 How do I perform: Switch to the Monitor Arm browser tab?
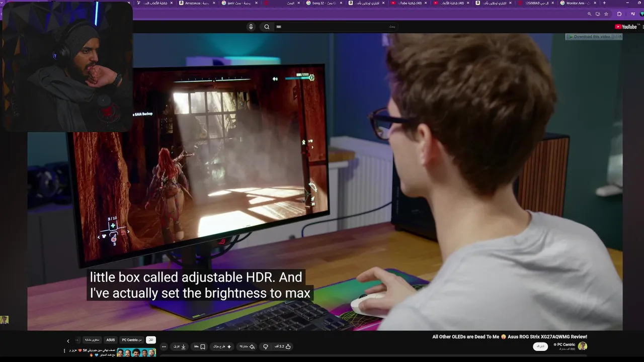[578, 3]
